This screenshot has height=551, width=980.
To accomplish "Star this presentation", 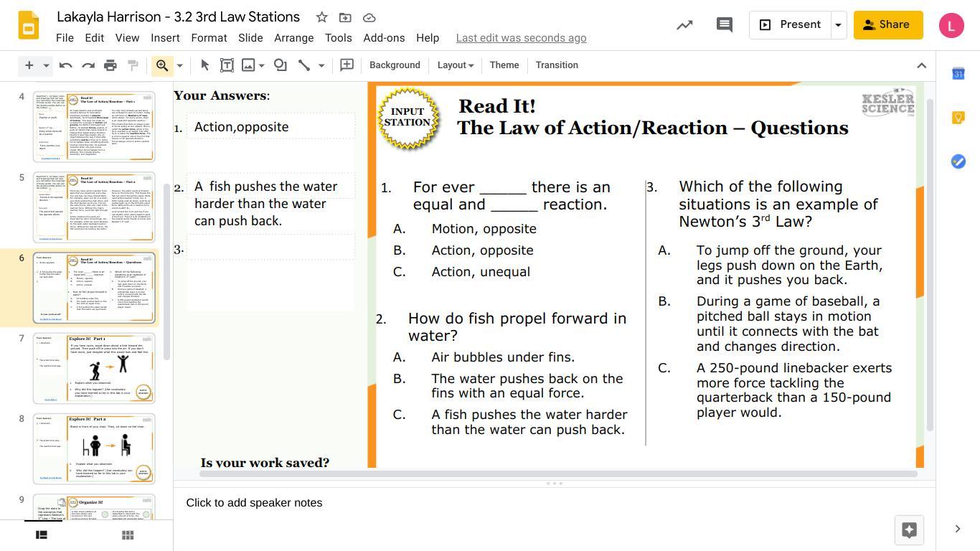I will coord(322,17).
